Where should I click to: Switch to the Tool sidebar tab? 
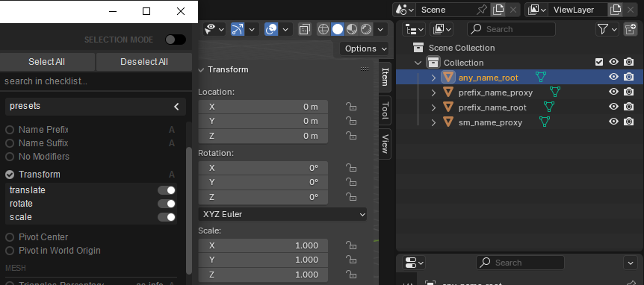click(x=385, y=110)
